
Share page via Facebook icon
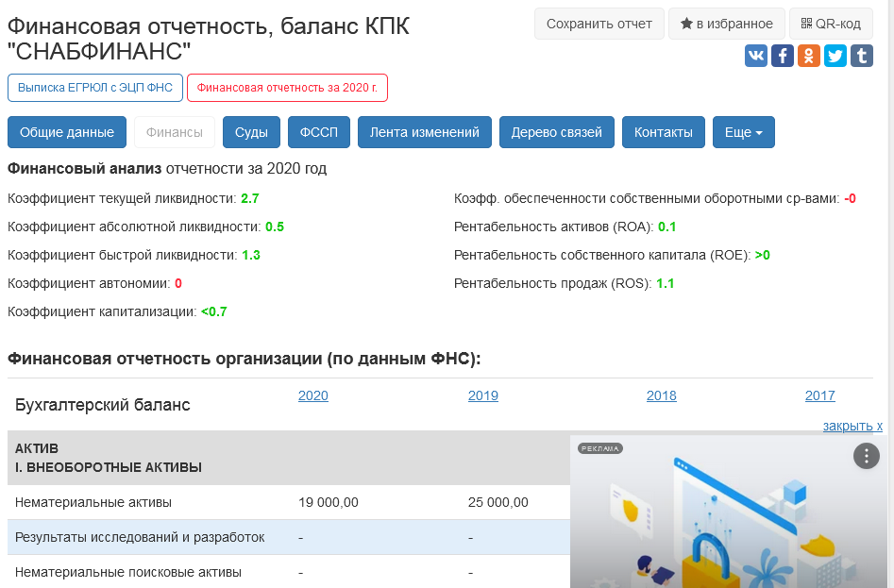[x=783, y=56]
